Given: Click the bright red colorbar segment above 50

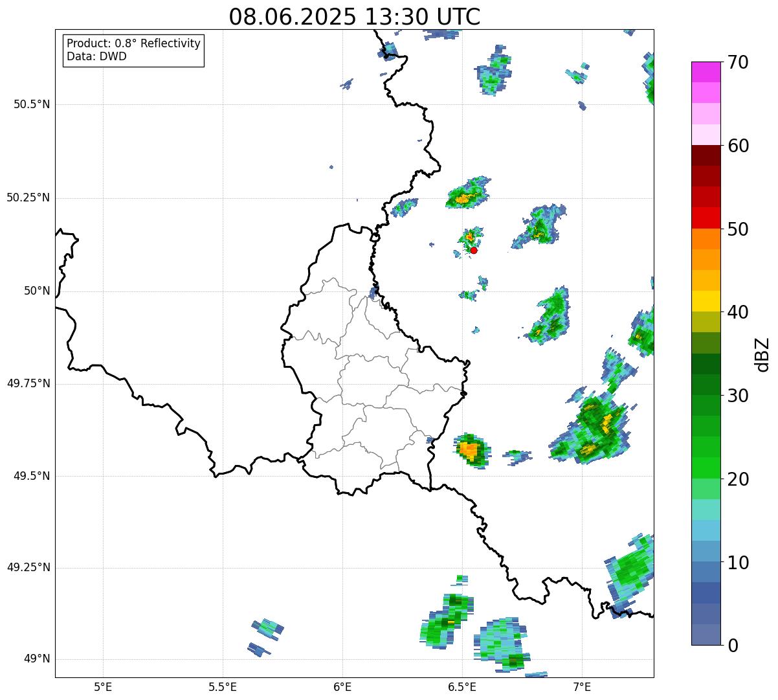Looking at the screenshot, I should [x=706, y=218].
